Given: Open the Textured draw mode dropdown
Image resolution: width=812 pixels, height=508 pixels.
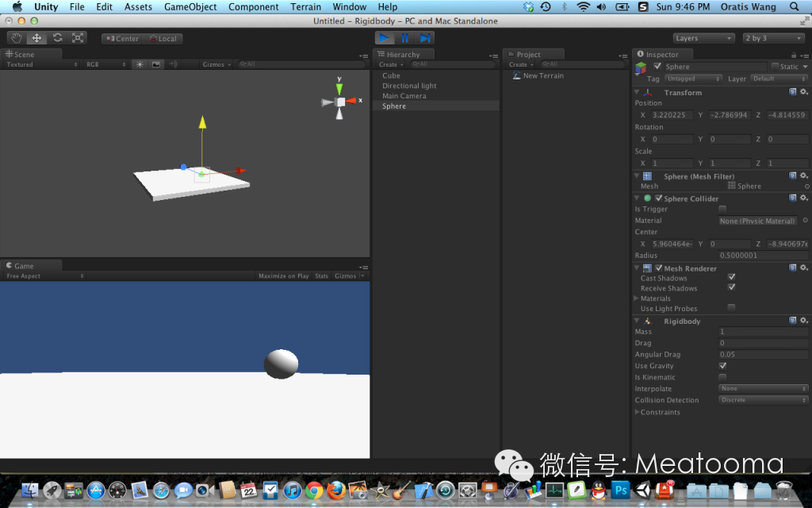Looking at the screenshot, I should click(41, 64).
